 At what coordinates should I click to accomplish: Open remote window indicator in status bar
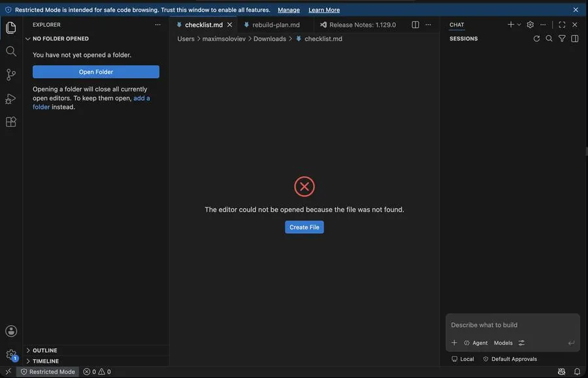(x=8, y=371)
